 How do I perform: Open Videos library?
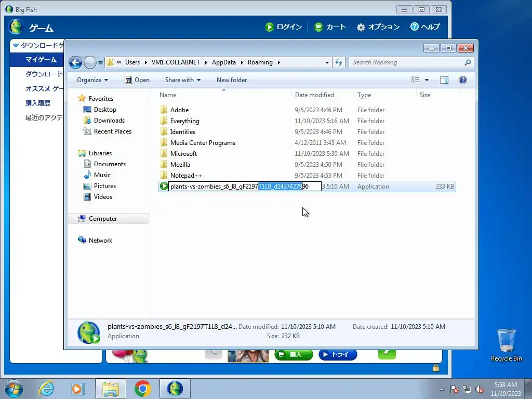(x=103, y=196)
